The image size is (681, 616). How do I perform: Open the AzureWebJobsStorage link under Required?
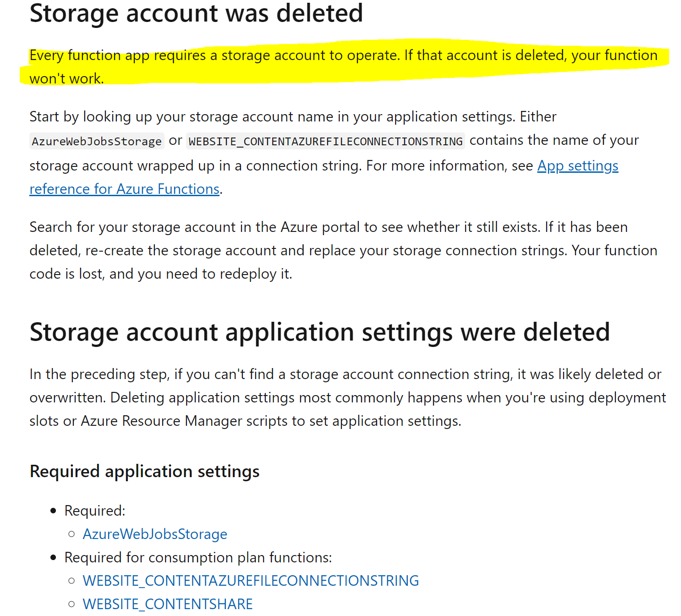[x=155, y=534]
